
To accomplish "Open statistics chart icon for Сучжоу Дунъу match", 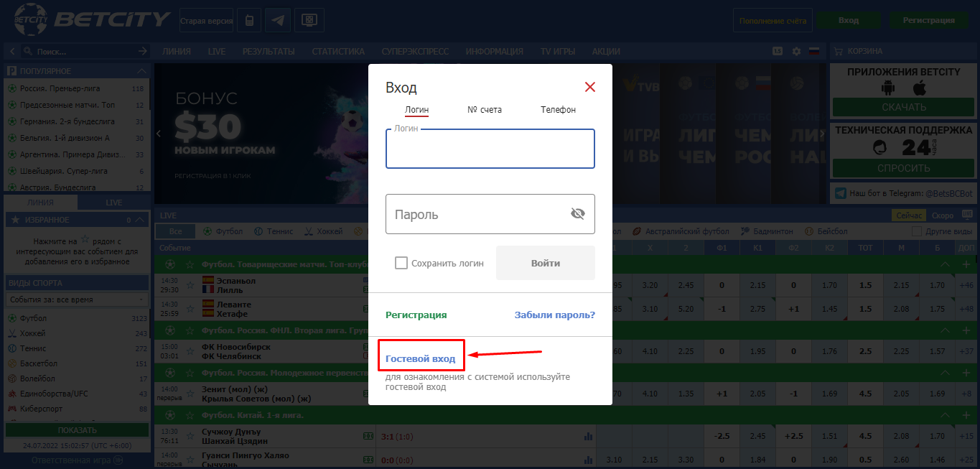I will (589, 436).
